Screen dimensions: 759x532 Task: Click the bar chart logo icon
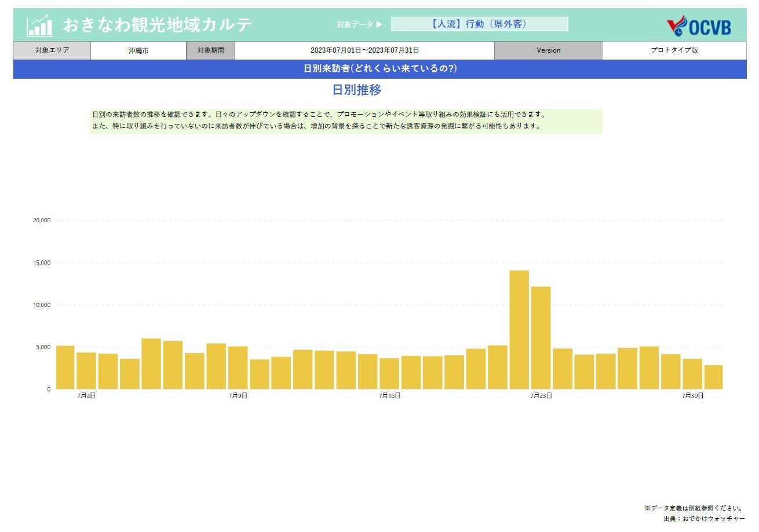[39, 25]
